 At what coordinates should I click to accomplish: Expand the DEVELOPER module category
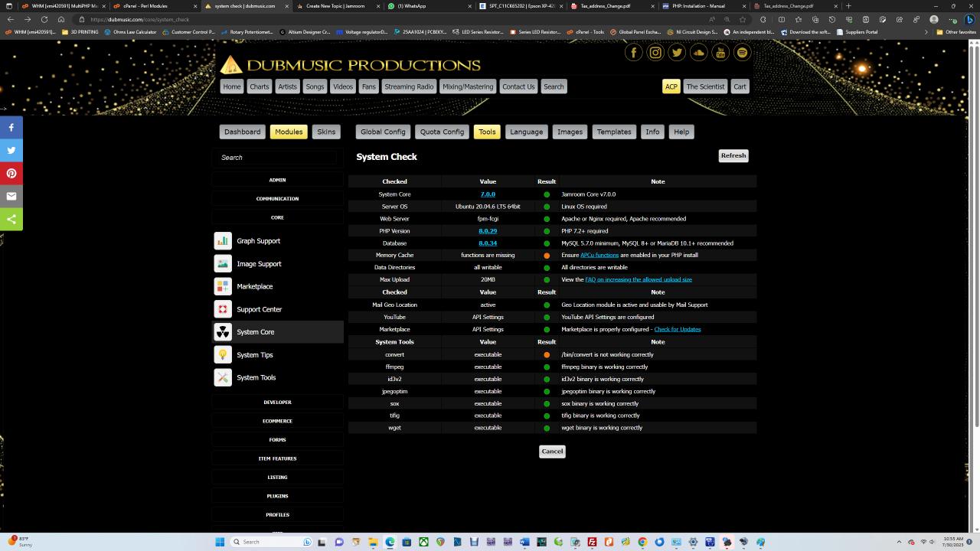tap(277, 403)
